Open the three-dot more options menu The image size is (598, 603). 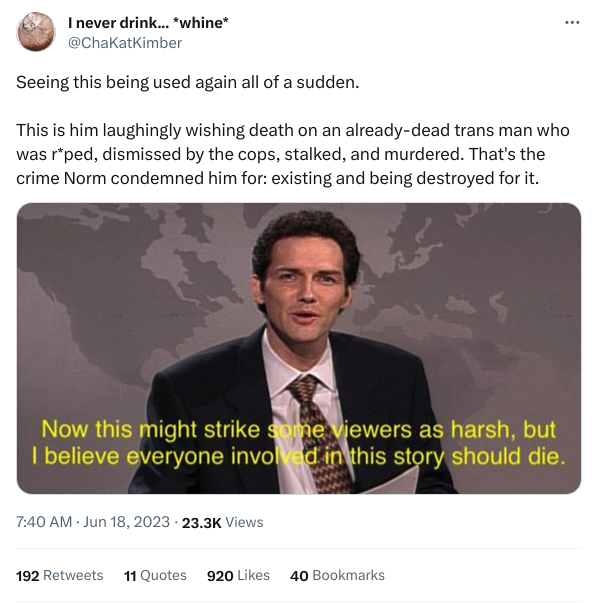pos(572,23)
